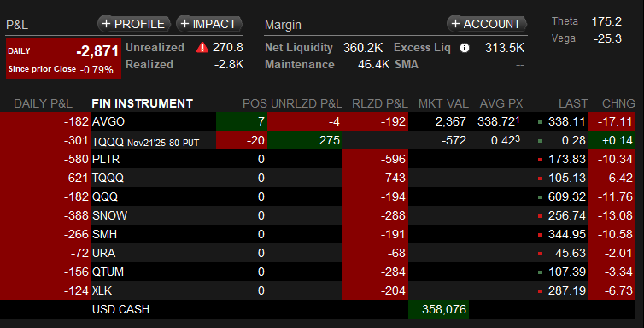Sort by RLZD P&L column header
This screenshot has height=328, width=644.
380,103
